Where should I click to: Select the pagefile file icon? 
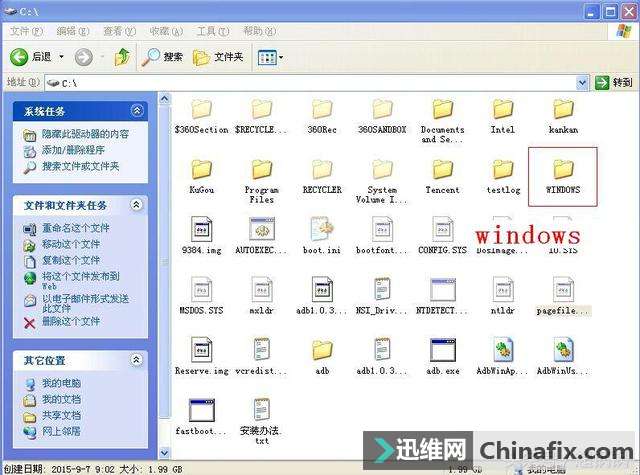tap(563, 289)
